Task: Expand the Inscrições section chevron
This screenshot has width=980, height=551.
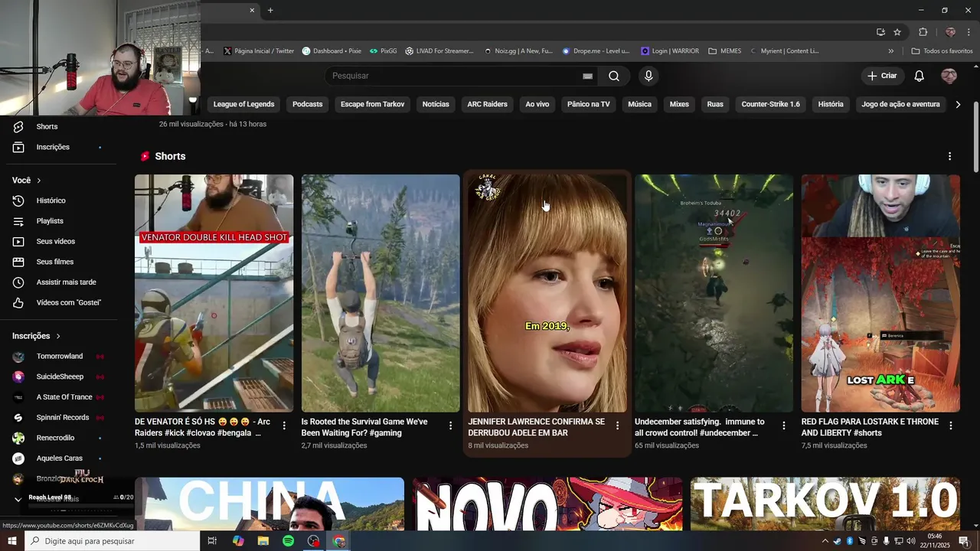Action: (x=57, y=336)
